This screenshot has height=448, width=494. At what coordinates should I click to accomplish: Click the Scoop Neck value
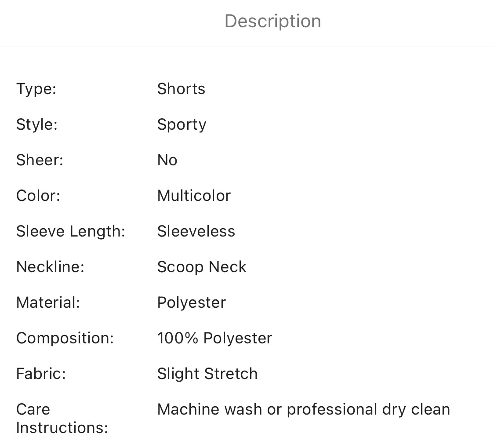click(202, 267)
